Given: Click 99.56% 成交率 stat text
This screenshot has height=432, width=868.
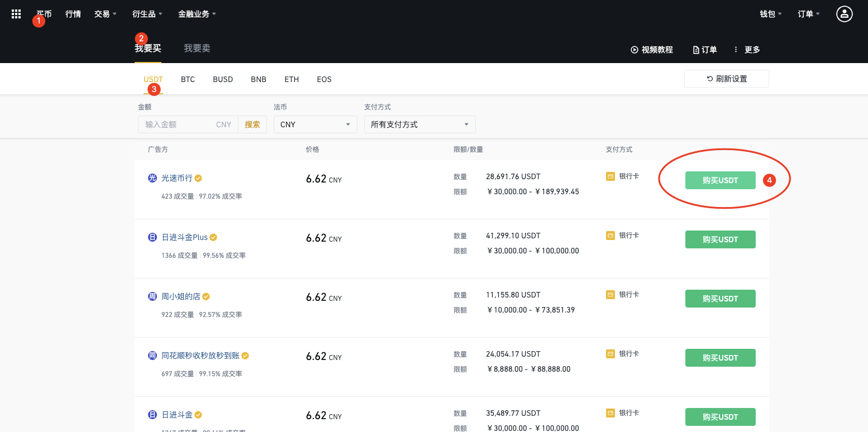Looking at the screenshot, I should (x=225, y=256).
